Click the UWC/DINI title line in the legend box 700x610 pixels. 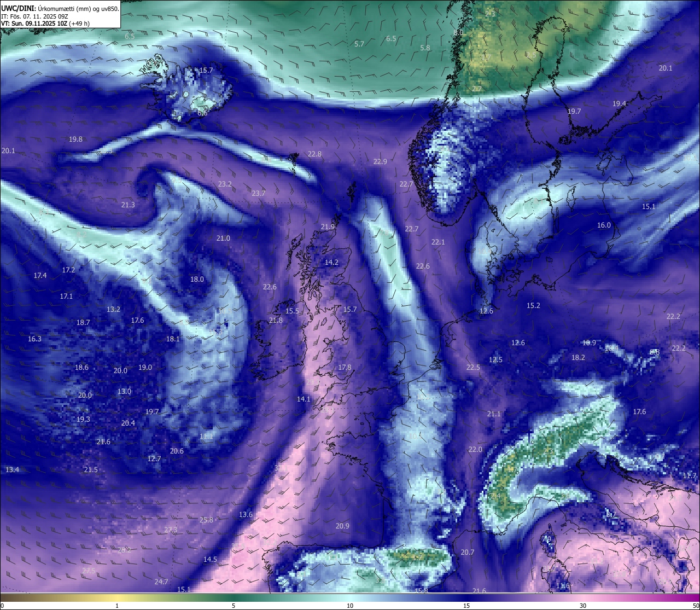[60, 8]
